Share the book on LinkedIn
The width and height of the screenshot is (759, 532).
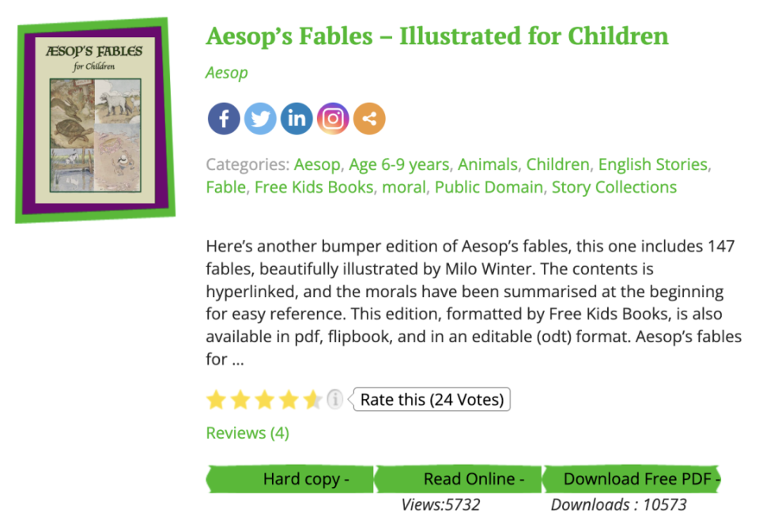point(296,119)
